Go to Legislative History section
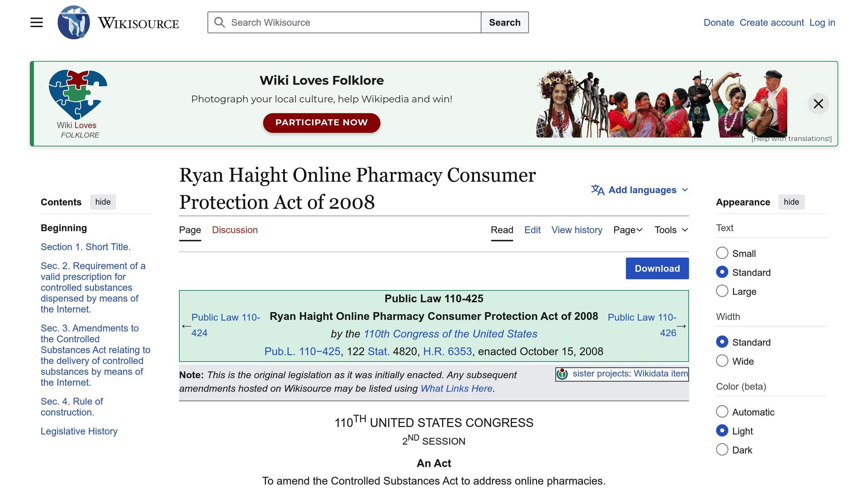The width and height of the screenshot is (868, 488). [x=79, y=431]
